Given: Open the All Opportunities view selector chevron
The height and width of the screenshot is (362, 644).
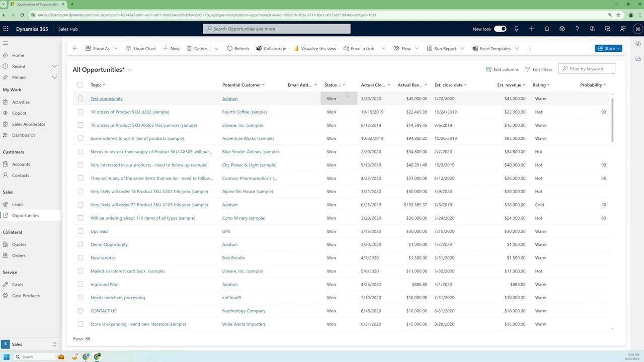Looking at the screenshot, I should click(129, 70).
